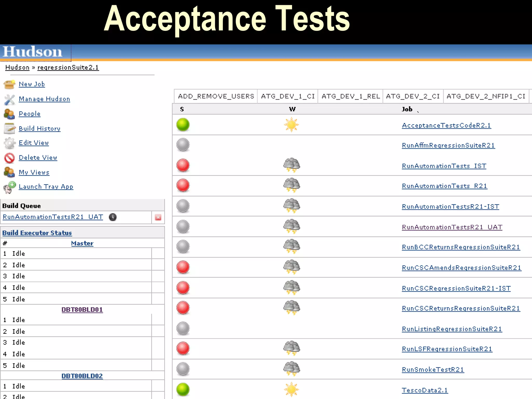This screenshot has width=532, height=399.
Task: Click grey ball for RunBCCReturnsRegressionSuiteR21
Action: point(183,247)
